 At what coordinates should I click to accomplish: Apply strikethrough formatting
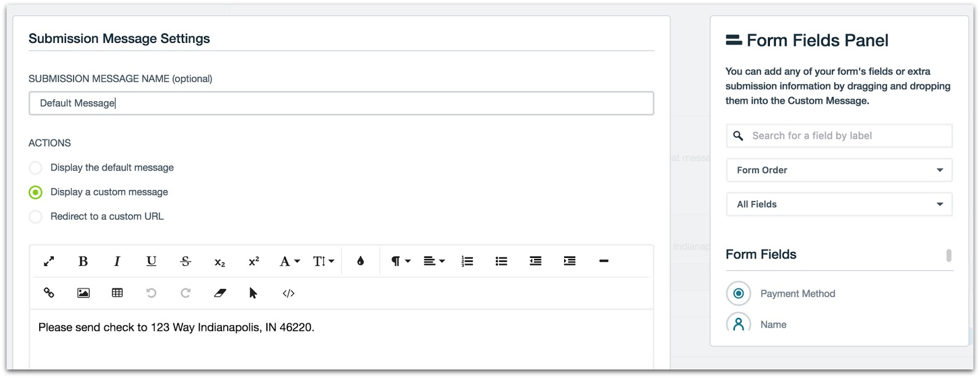186,262
